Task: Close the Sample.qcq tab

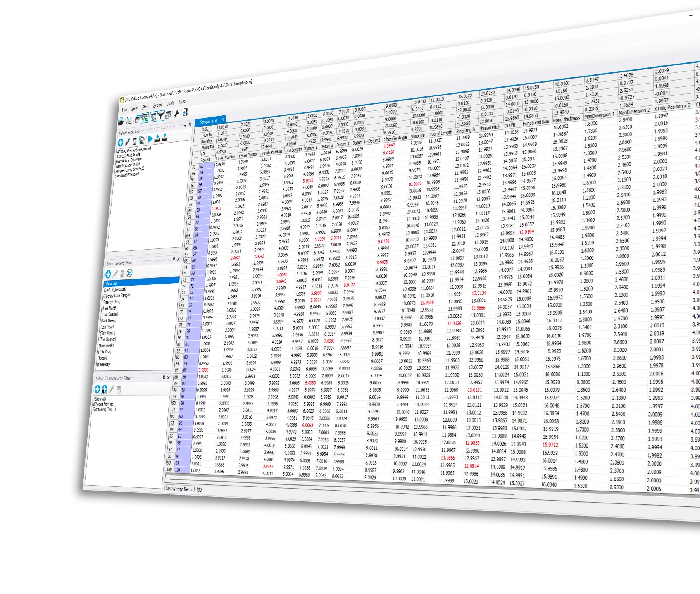Action: (x=223, y=119)
